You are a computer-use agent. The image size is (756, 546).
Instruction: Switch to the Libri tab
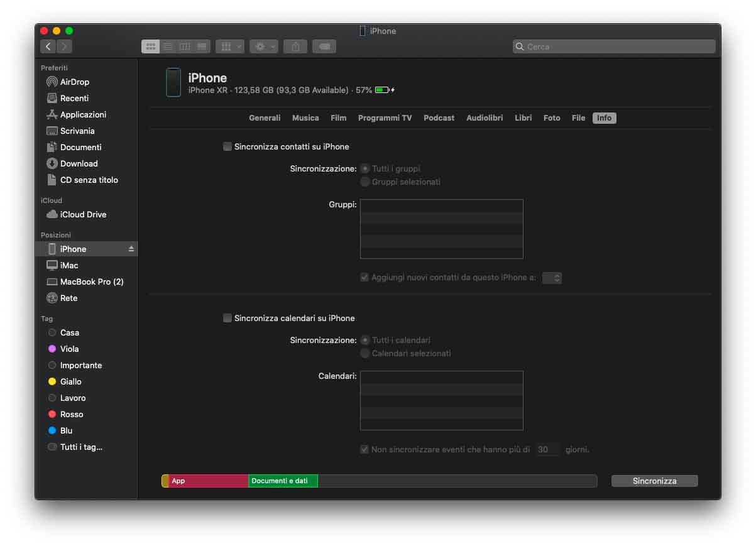click(x=523, y=118)
